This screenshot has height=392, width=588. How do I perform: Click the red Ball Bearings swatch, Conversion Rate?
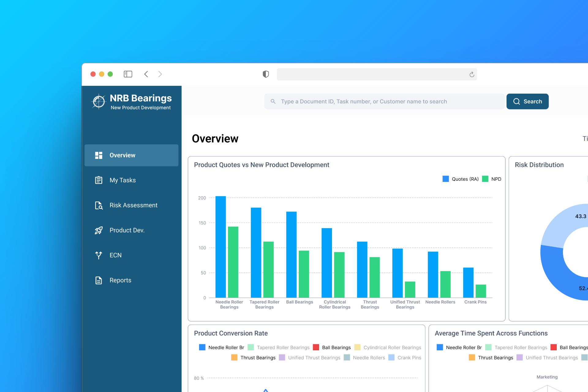tap(316, 347)
